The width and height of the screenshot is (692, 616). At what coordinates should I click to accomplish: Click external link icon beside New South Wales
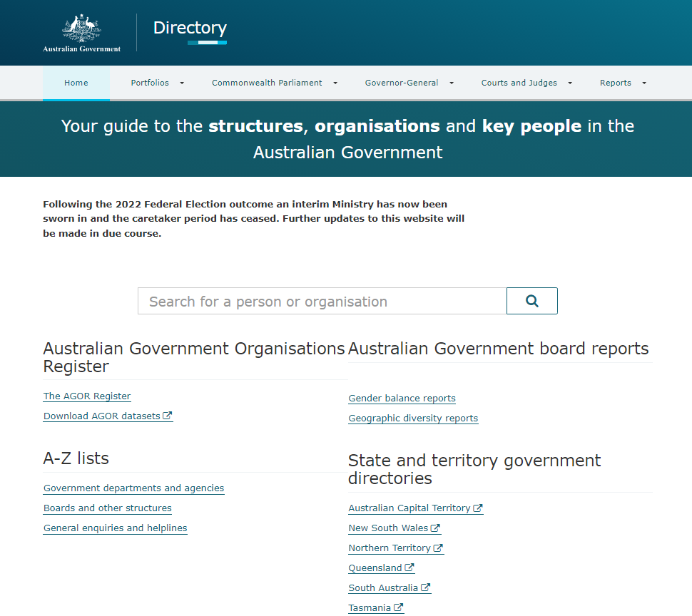(x=436, y=528)
